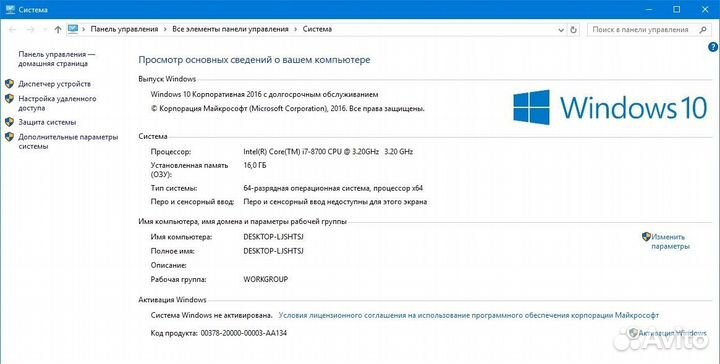
Task: Click Просмотр основных сведений heading
Action: pos(254,60)
